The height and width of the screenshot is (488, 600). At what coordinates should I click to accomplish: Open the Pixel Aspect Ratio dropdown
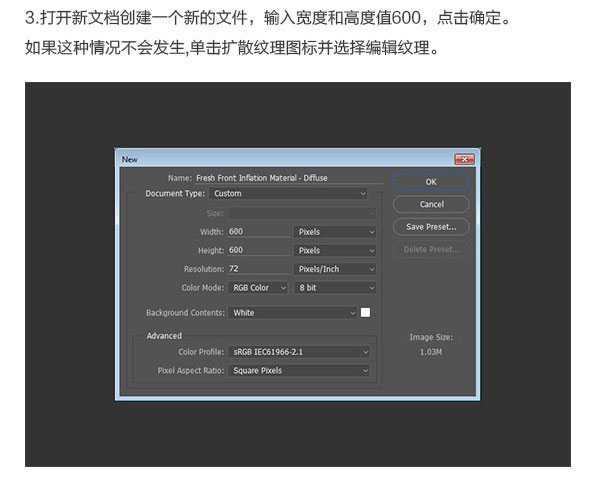(300, 371)
